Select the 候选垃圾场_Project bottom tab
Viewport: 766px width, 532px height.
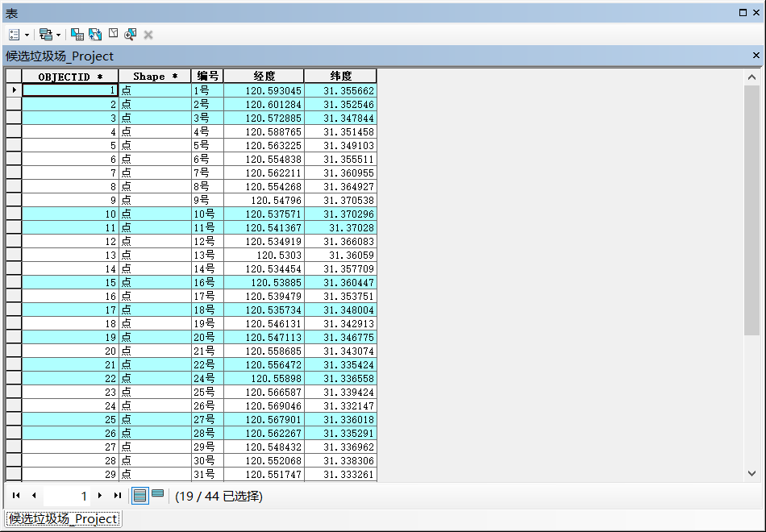[63, 519]
